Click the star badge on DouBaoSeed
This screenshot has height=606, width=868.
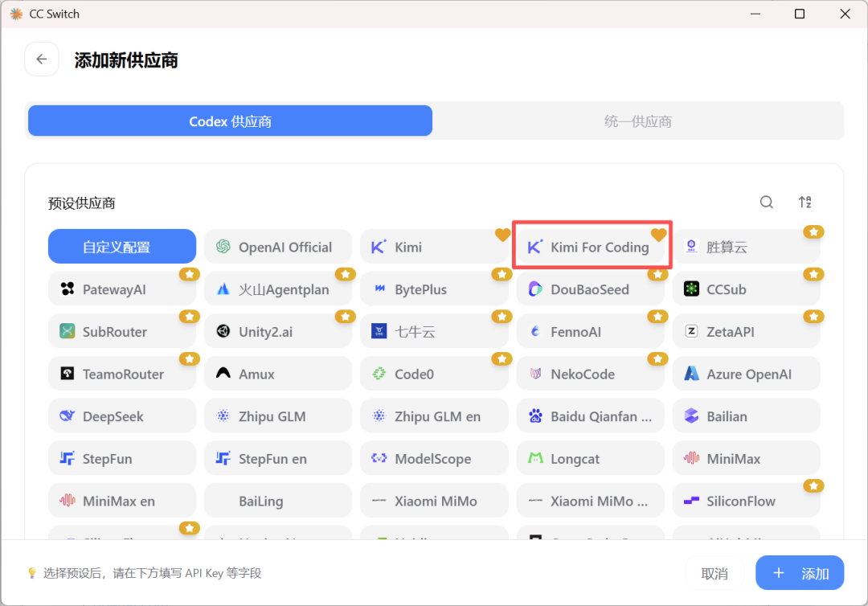(657, 274)
